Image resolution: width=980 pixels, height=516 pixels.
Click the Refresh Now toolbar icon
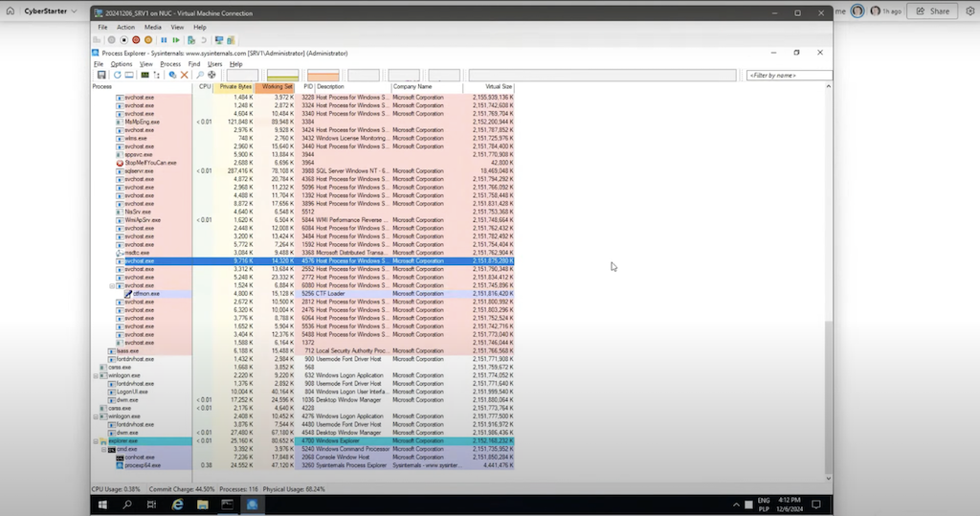(x=117, y=75)
